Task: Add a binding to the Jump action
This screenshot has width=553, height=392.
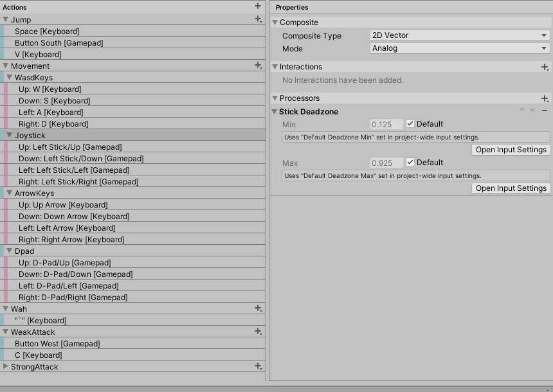Action: click(258, 19)
